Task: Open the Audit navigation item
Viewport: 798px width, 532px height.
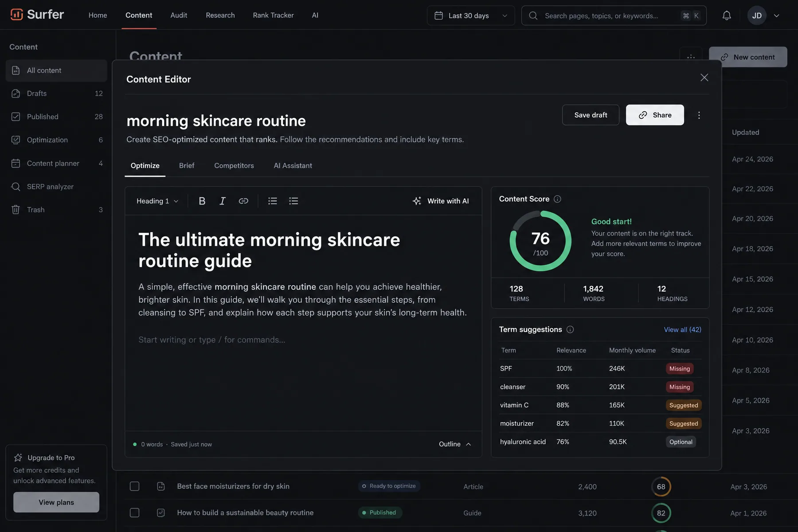Action: pos(179,15)
